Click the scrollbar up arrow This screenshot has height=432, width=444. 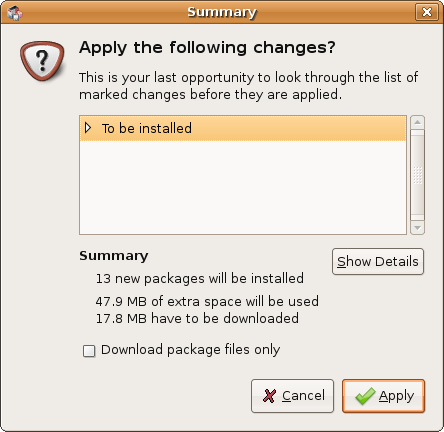click(x=417, y=122)
